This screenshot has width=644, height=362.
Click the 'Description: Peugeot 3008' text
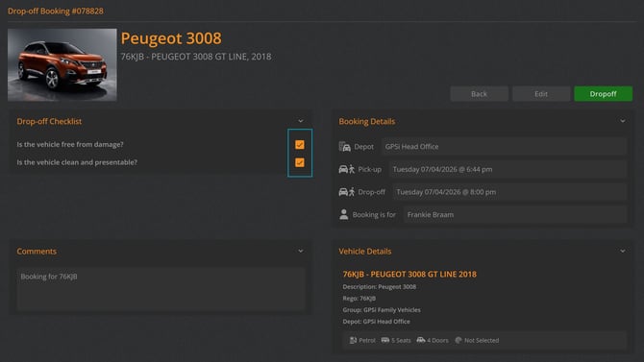[379, 287]
